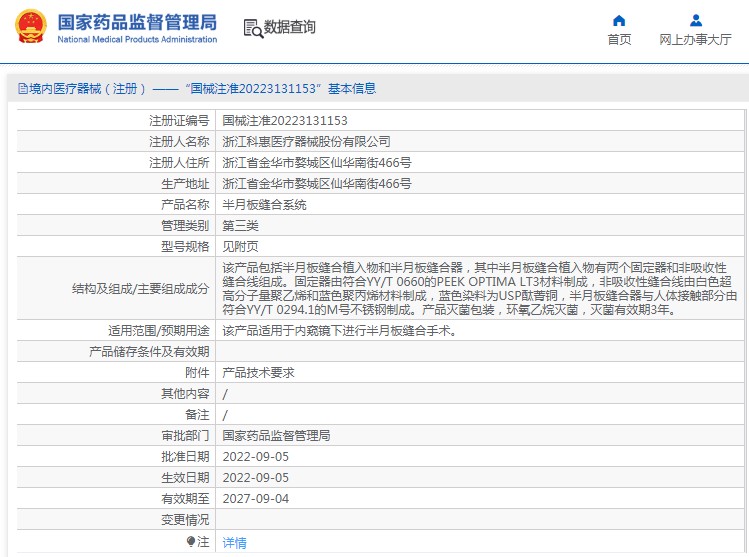Click 见附页 in the 型号规格 row
This screenshot has height=557, width=749.
240,246
